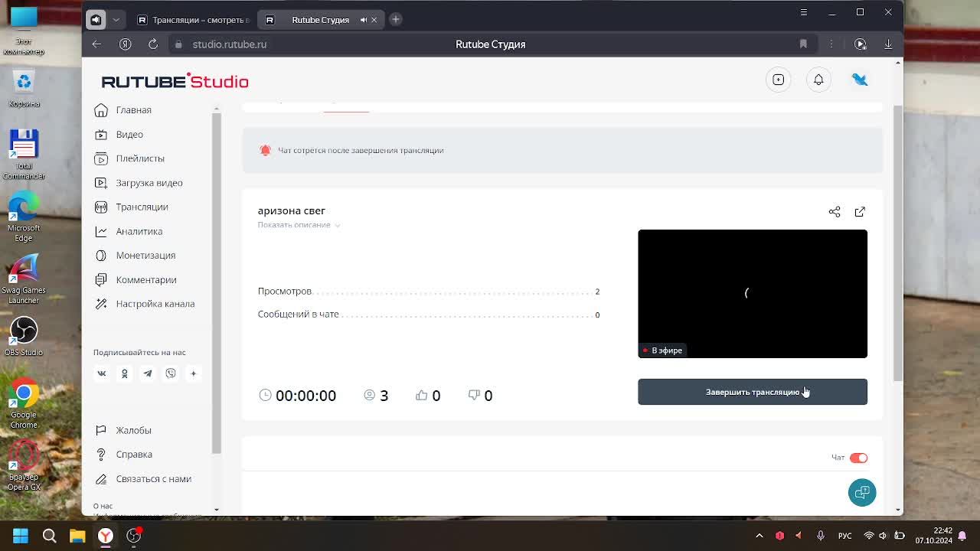Show hidden system tray icons chevron
The image size is (980, 551).
759,536
